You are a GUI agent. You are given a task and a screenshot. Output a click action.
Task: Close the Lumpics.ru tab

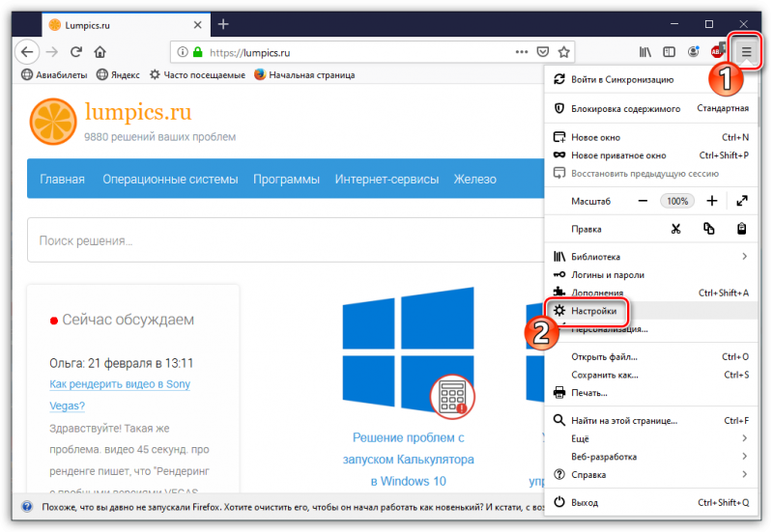click(x=198, y=25)
